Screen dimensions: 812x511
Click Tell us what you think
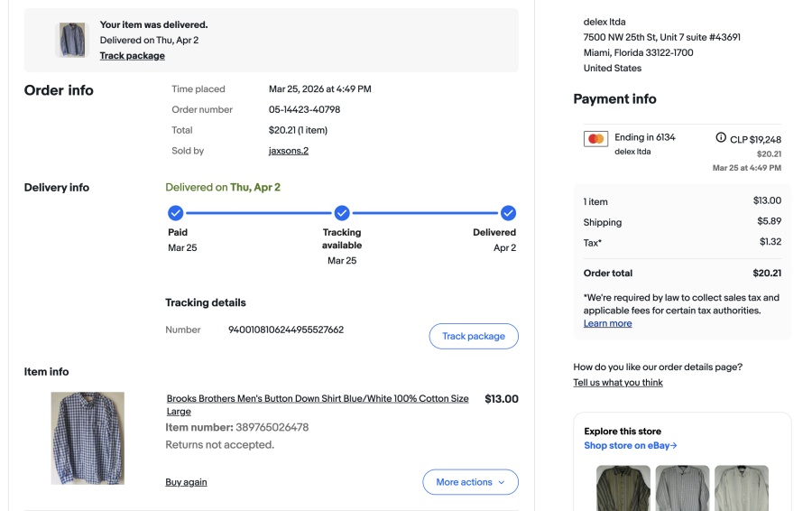(x=617, y=383)
